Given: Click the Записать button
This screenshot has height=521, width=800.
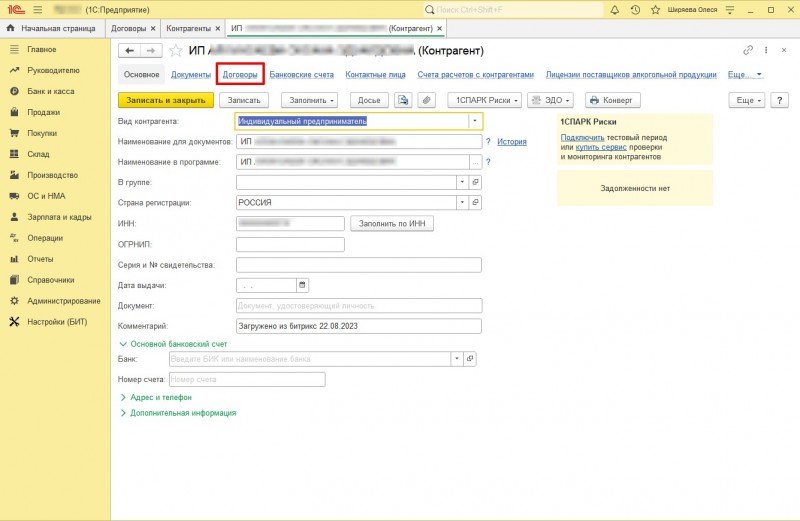Looking at the screenshot, I should point(244,100).
